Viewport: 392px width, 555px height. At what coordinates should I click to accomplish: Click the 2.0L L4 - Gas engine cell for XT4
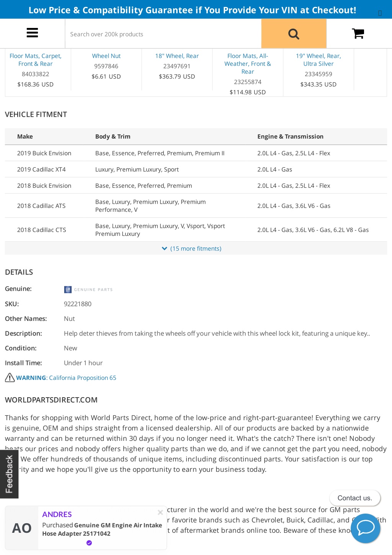point(274,169)
